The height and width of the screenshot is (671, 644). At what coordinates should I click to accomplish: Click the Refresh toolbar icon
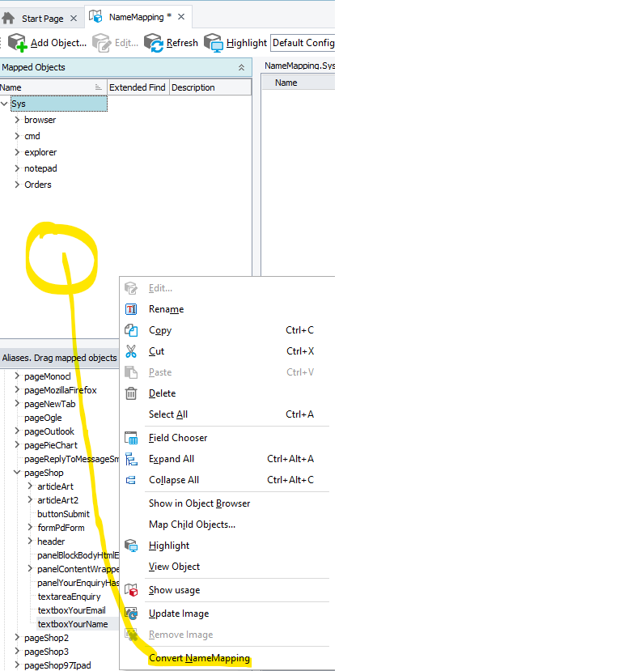(x=154, y=43)
